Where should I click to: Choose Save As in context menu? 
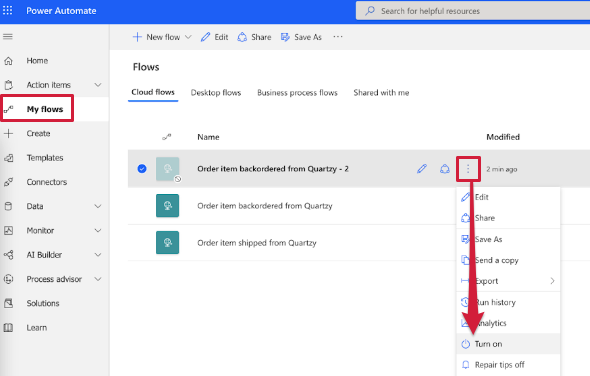click(508, 239)
